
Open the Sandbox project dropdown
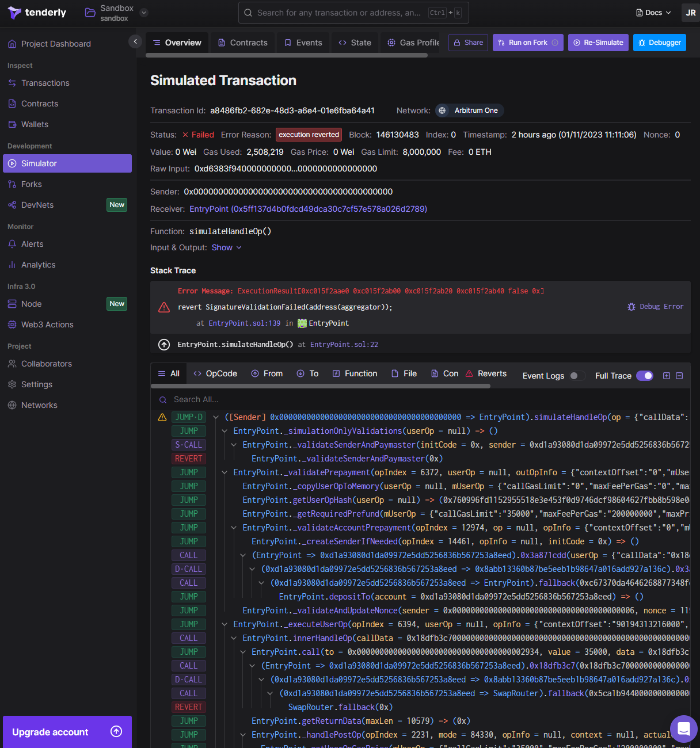pyautogui.click(x=144, y=13)
